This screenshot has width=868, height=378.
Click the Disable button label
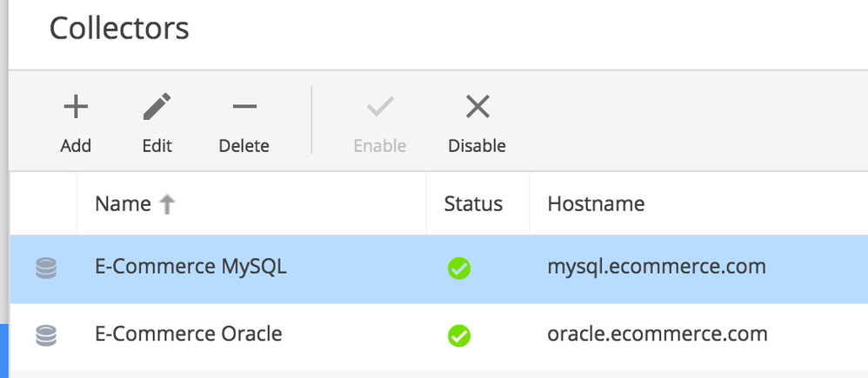[x=477, y=146]
